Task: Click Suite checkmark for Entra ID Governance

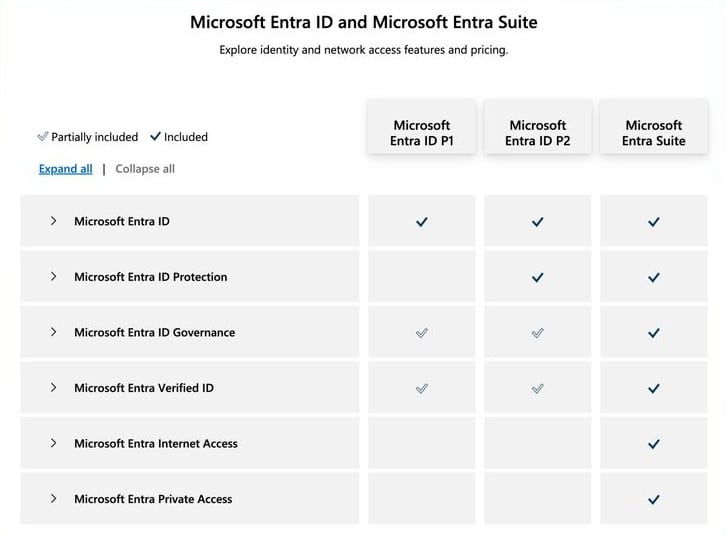Action: (x=654, y=333)
